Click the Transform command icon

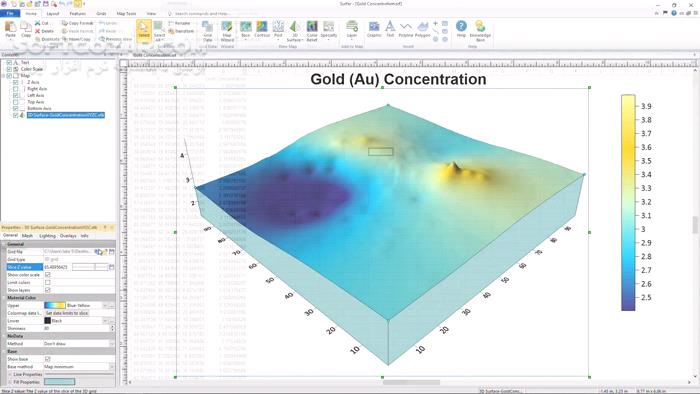tap(171, 31)
